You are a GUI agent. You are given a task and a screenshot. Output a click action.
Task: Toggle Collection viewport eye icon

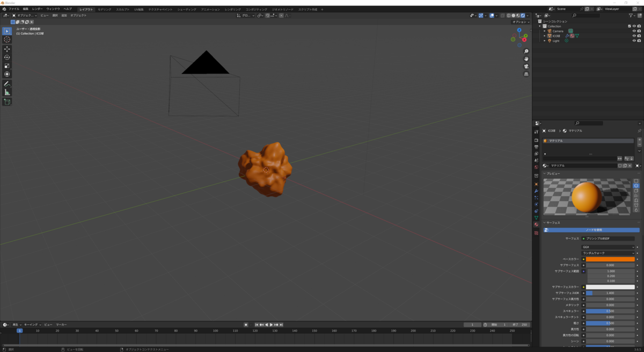[x=634, y=26]
